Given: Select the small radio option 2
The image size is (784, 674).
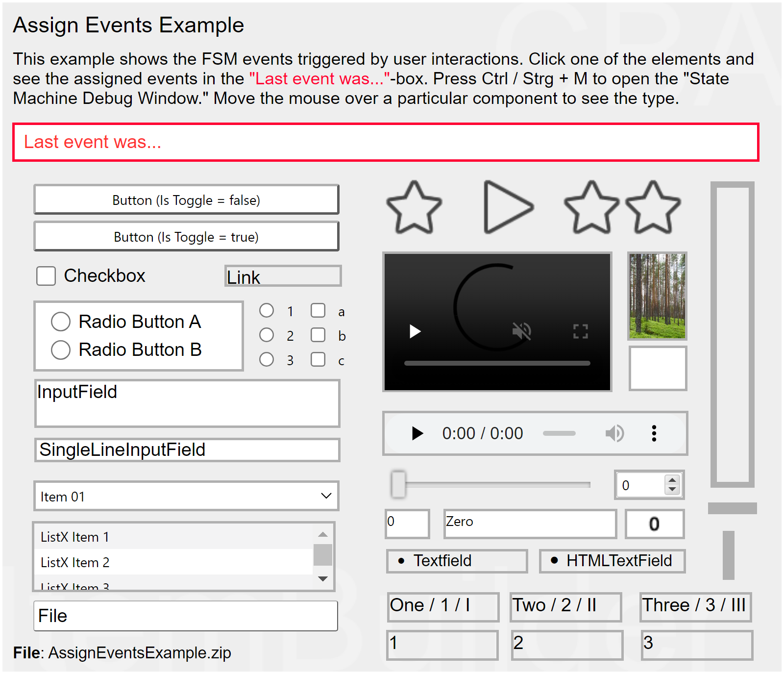Looking at the screenshot, I should pyautogui.click(x=267, y=335).
